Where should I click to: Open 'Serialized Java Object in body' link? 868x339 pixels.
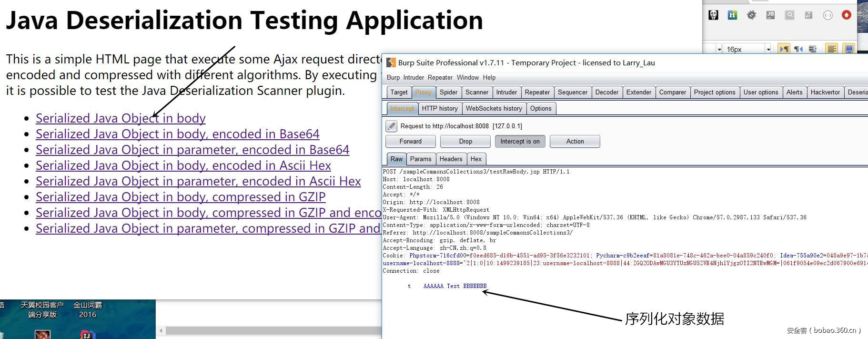click(121, 118)
